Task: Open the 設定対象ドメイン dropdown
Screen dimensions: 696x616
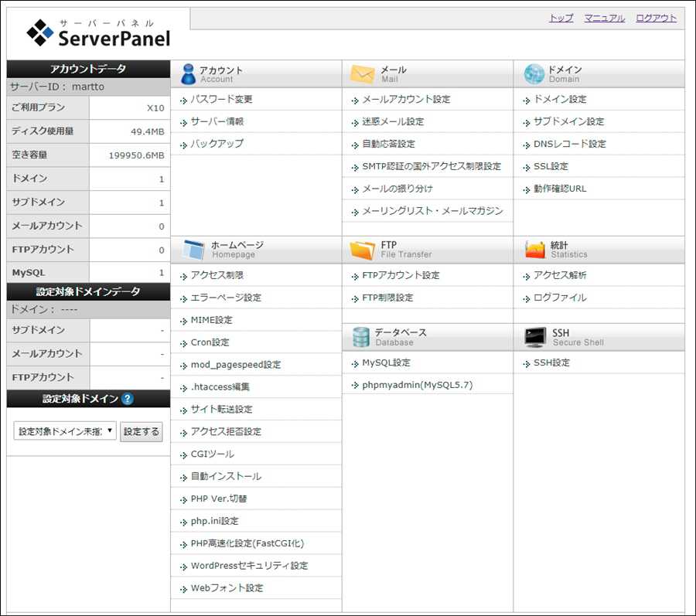Action: pyautogui.click(x=65, y=431)
